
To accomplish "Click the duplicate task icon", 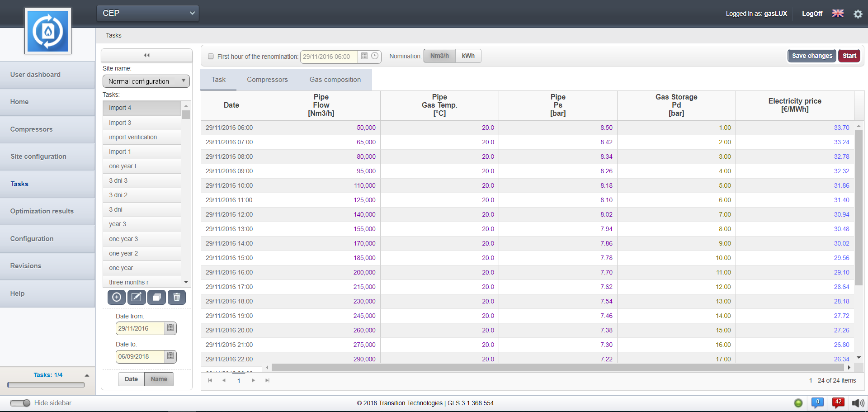I will point(157,297).
